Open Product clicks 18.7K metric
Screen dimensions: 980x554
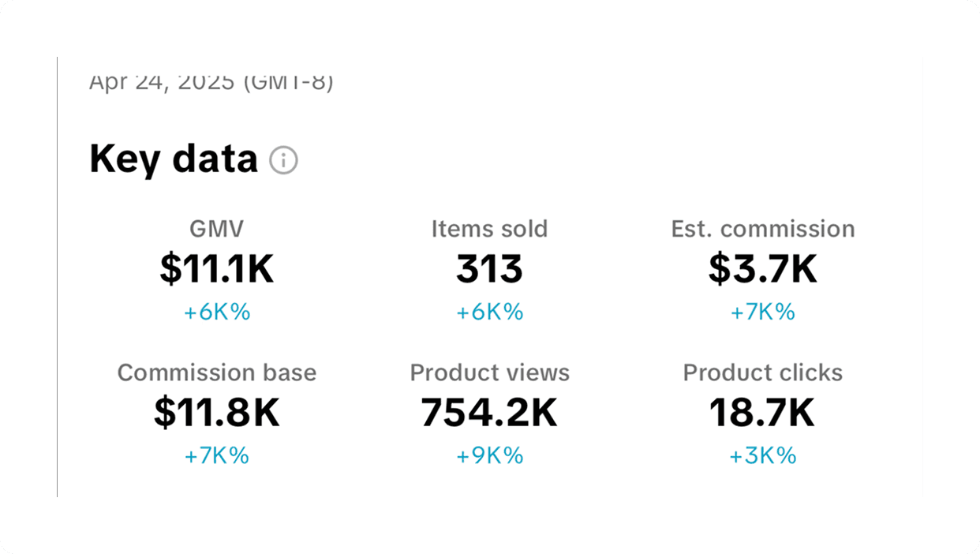[x=762, y=414]
